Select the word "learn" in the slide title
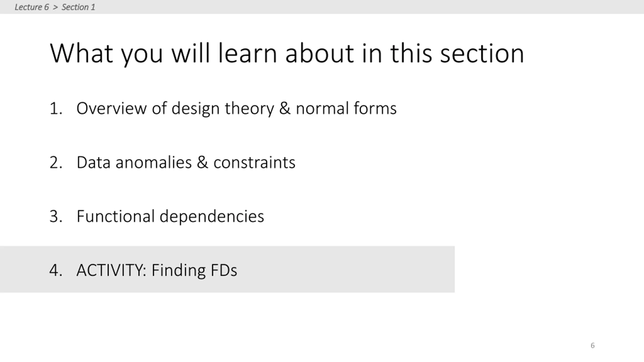 tap(247, 53)
